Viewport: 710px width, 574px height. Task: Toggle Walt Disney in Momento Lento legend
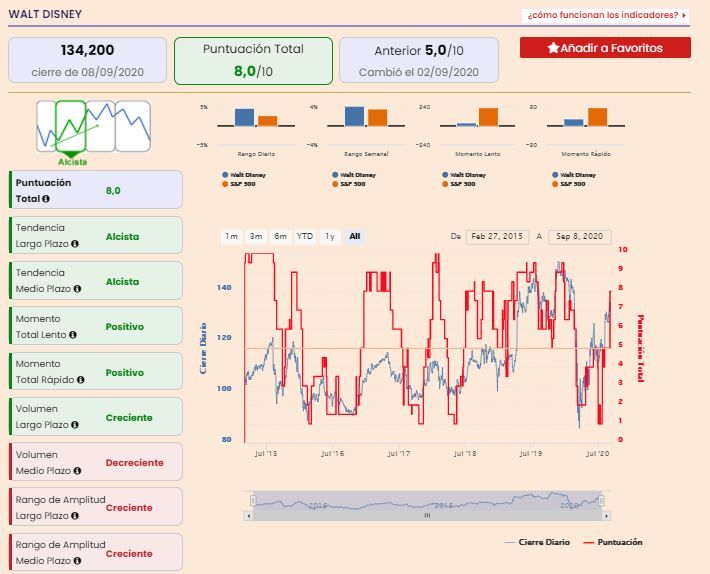[464, 175]
